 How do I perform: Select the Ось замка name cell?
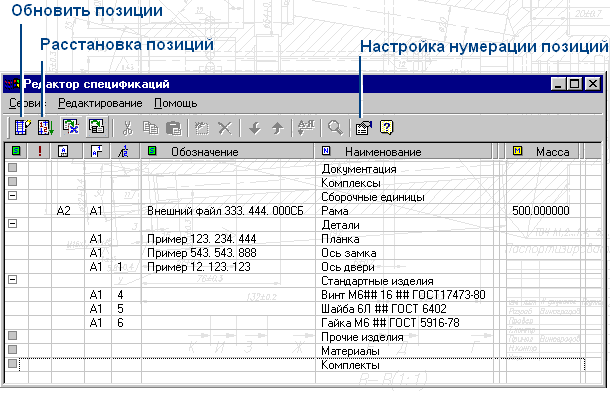(x=349, y=253)
